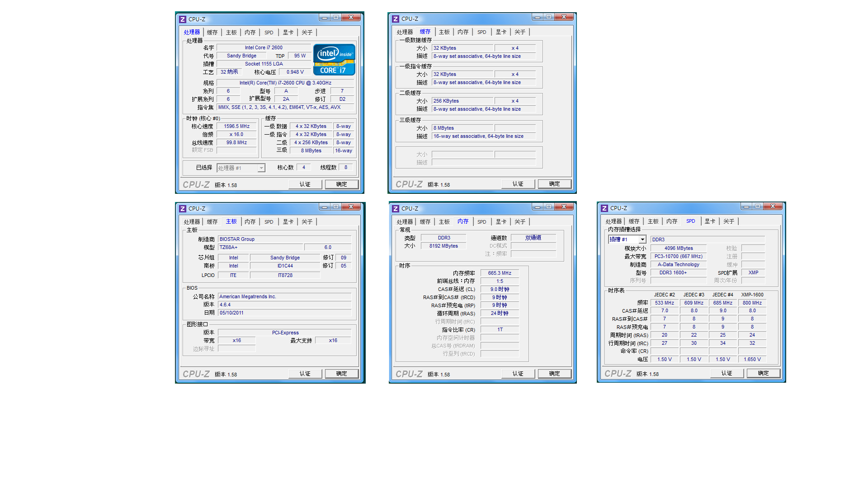Click the IT8728 LPCIO field

pyautogui.click(x=285, y=276)
